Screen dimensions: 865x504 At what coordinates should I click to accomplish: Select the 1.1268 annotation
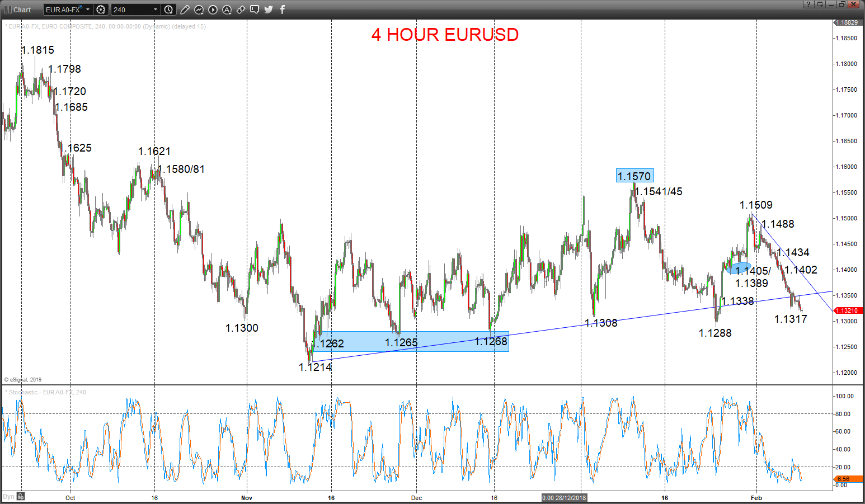(x=491, y=341)
